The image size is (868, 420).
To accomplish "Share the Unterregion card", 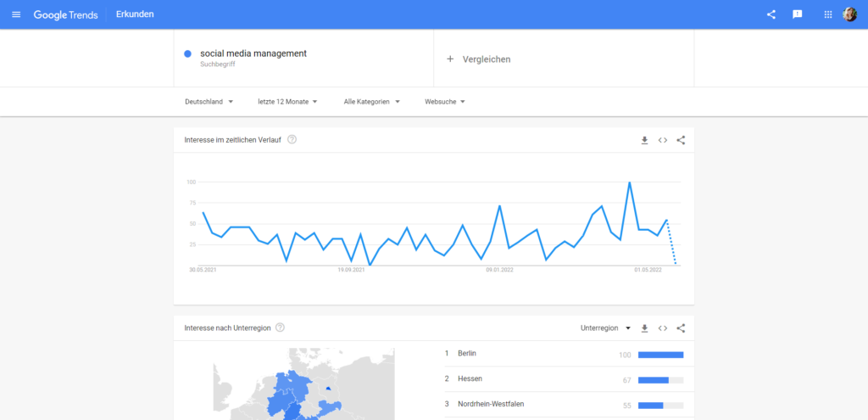I will point(681,328).
